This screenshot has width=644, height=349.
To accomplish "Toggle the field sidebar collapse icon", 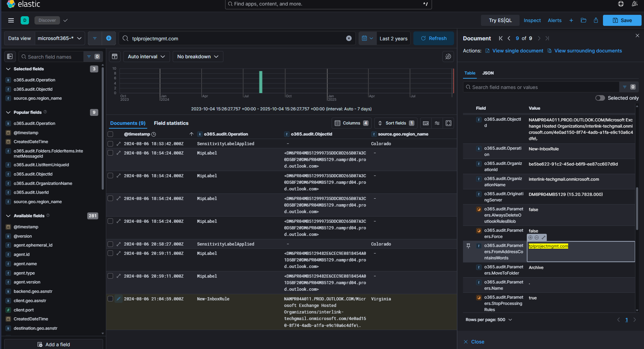I will pos(10,57).
